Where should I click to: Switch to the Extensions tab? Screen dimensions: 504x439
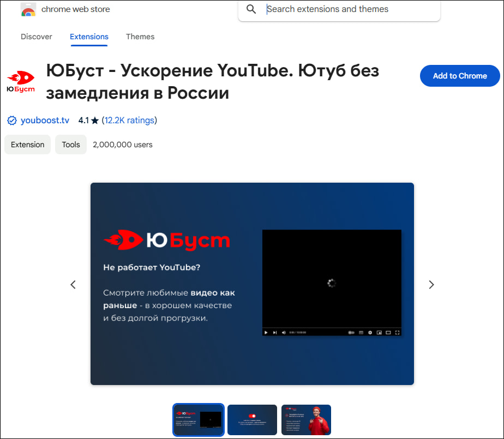tap(89, 37)
